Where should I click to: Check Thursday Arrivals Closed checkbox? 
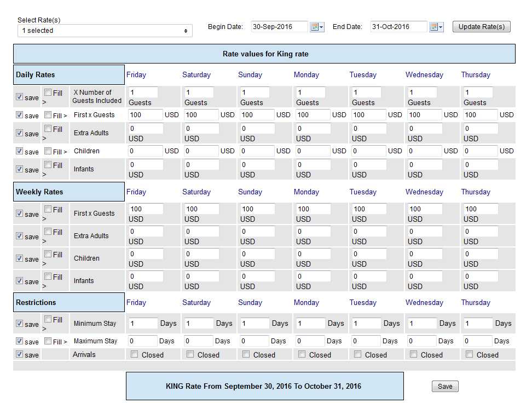tap(469, 354)
